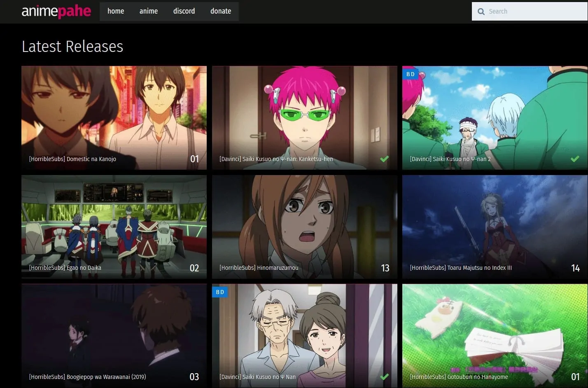Viewport: 588px width, 388px height.
Task: Toggle the watched checkmark on Saiki Kusuo no Ψ Nan
Action: (x=385, y=376)
